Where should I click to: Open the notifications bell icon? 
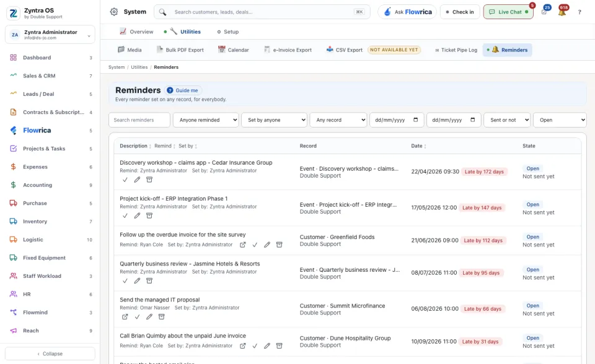pos(562,12)
